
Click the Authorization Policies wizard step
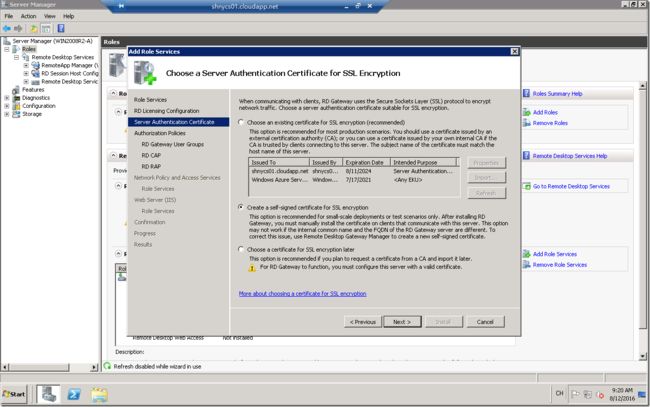point(160,133)
